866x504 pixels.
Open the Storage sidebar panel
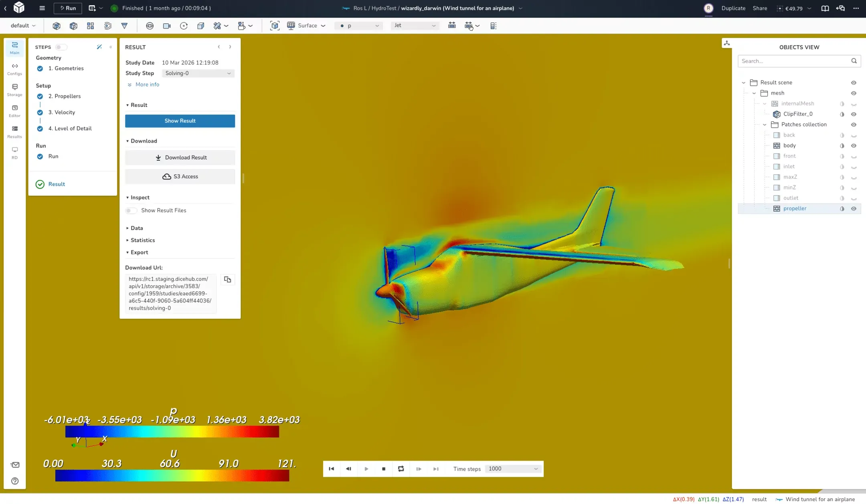(x=14, y=90)
